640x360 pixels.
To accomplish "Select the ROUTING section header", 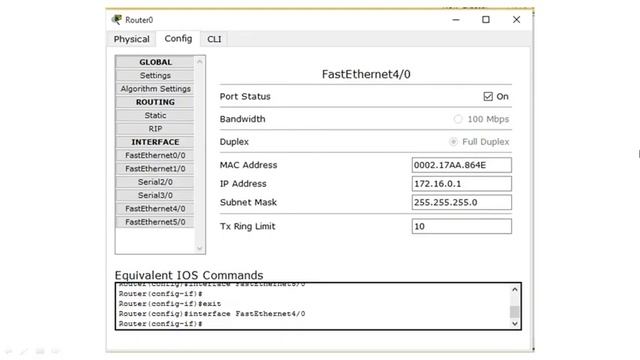I will [x=155, y=102].
